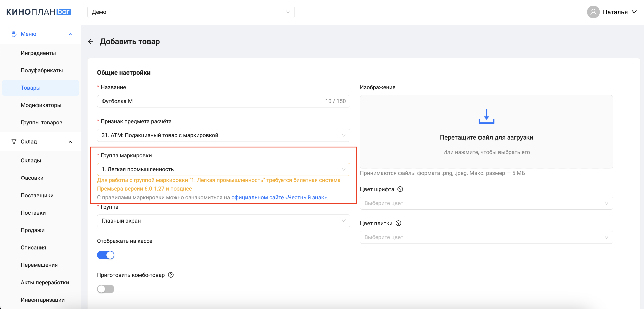Go to Перемещения in sidebar

[40, 265]
